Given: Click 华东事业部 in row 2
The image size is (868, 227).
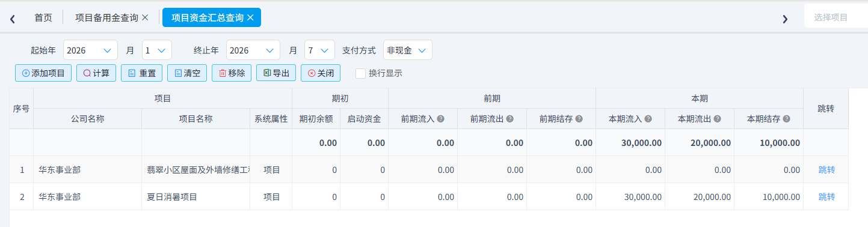Looking at the screenshot, I should tap(60, 197).
